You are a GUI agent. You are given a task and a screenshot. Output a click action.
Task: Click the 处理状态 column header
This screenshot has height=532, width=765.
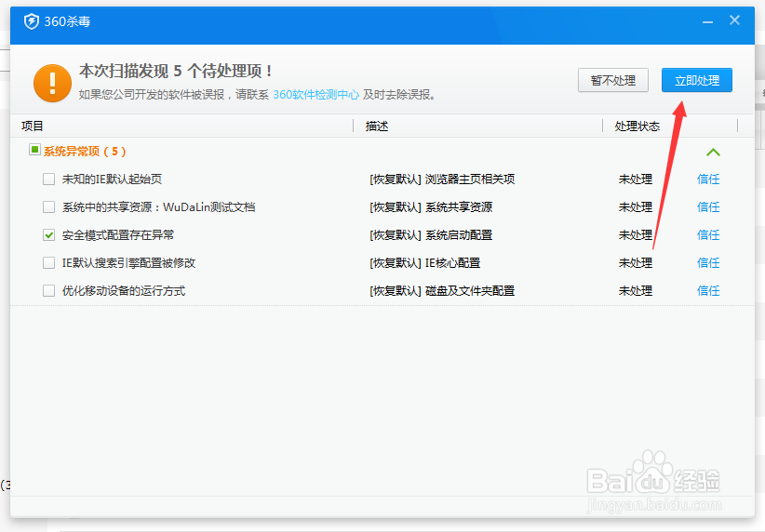[x=637, y=126]
